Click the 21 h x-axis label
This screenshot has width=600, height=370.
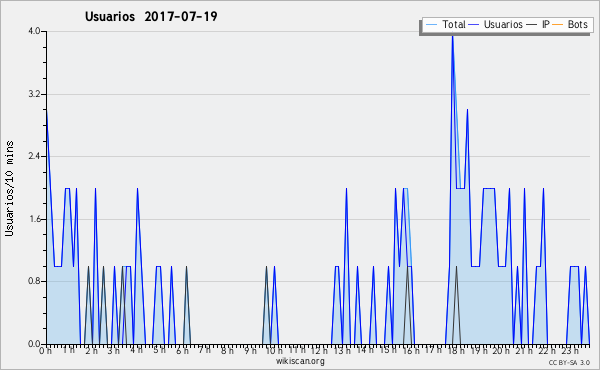click(523, 351)
